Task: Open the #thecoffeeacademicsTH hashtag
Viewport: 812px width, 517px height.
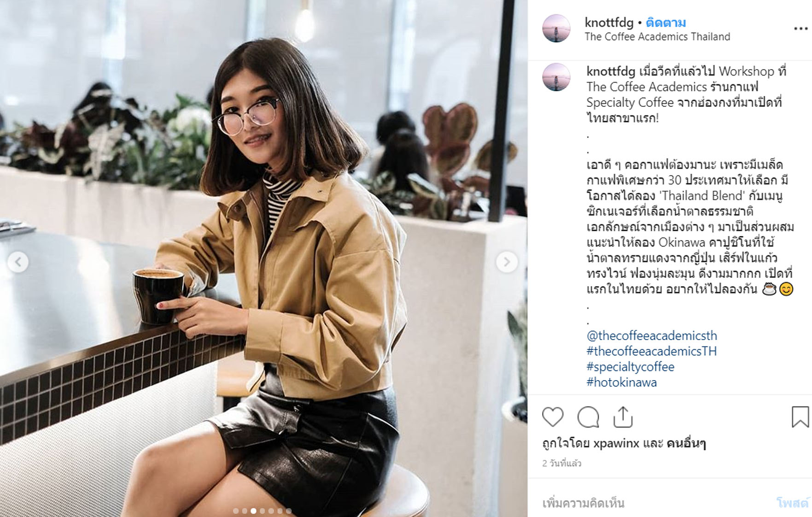Action: pyautogui.click(x=652, y=351)
